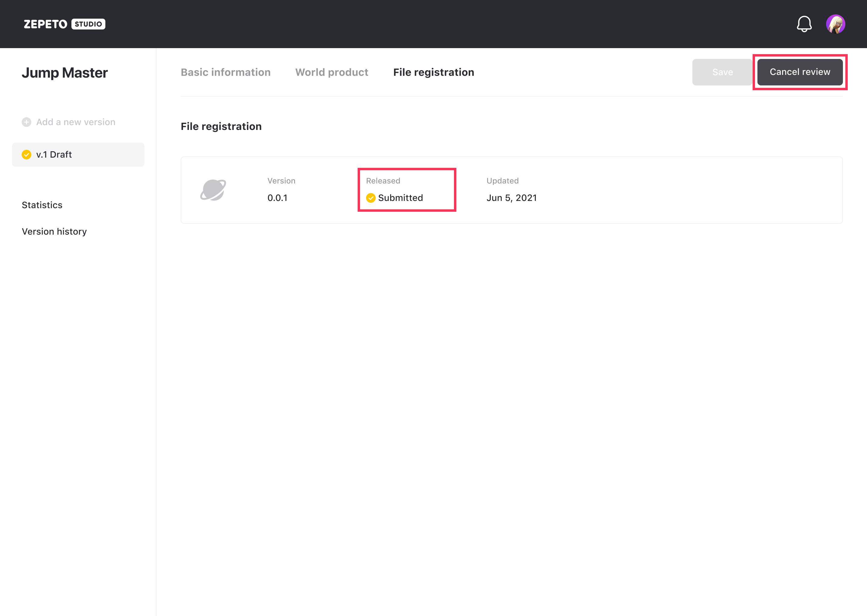This screenshot has width=867, height=616.
Task: Switch to the World product tab
Action: (x=331, y=72)
